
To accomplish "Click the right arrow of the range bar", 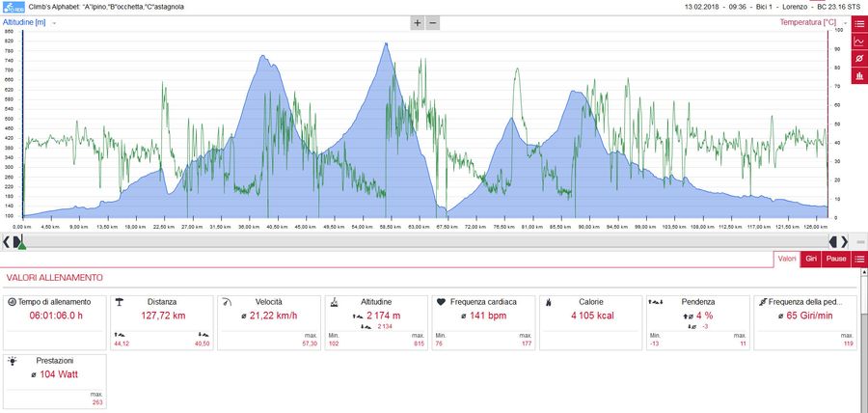I will pos(844,242).
